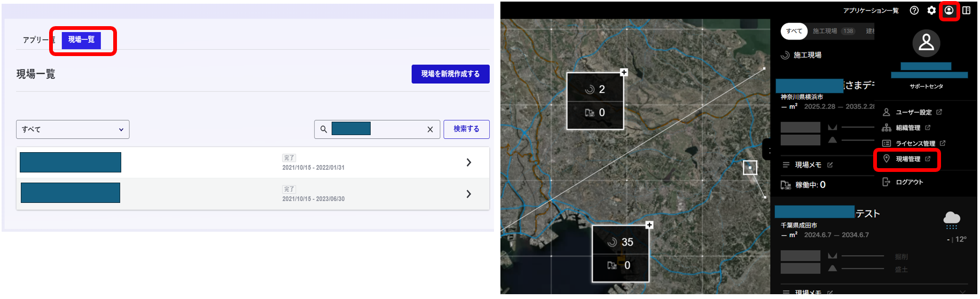Clear the search field with X icon
Screen dimensions: 980x299
430,129
